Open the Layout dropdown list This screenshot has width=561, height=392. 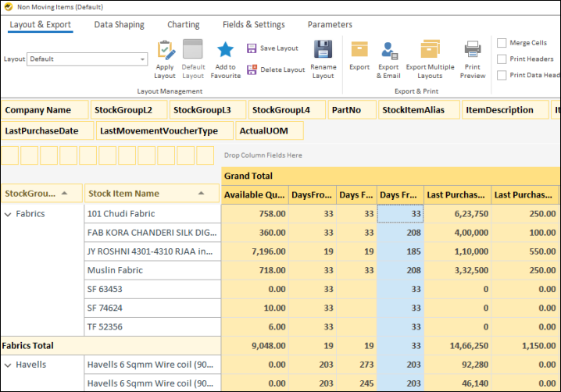click(x=142, y=59)
